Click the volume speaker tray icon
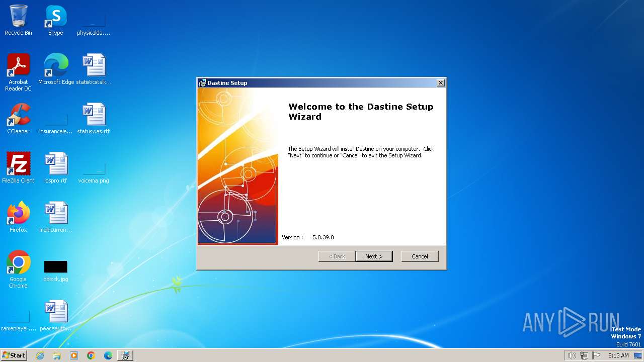The width and height of the screenshot is (644, 362). pyautogui.click(x=572, y=355)
